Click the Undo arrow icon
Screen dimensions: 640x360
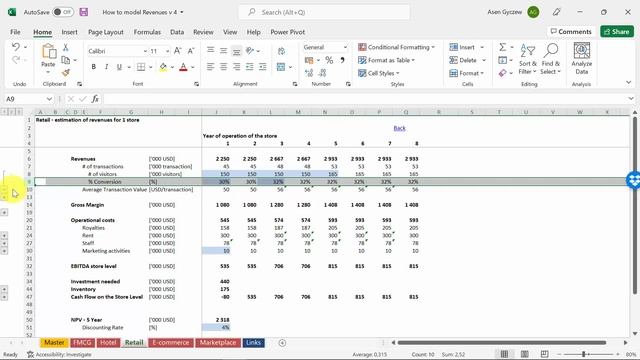pos(16,47)
